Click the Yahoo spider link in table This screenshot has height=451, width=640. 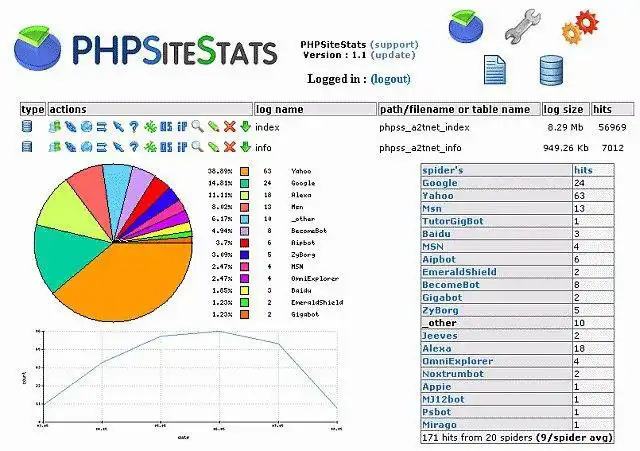click(x=438, y=196)
